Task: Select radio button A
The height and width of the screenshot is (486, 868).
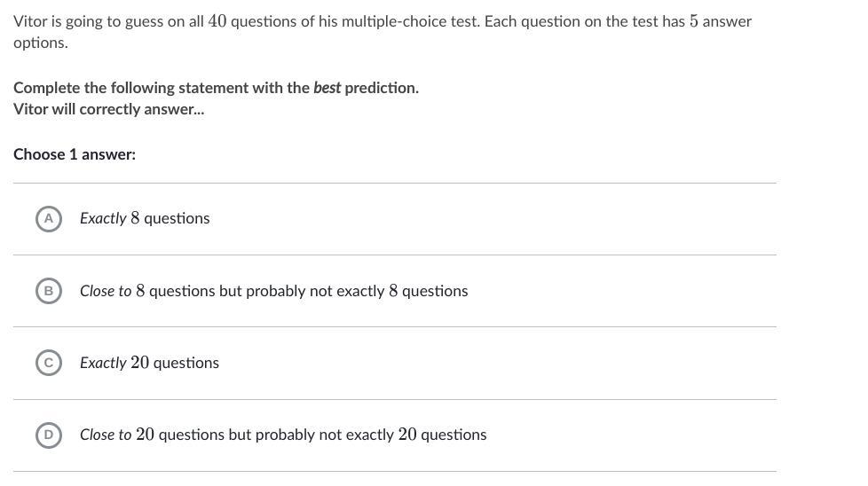Action: [49, 218]
